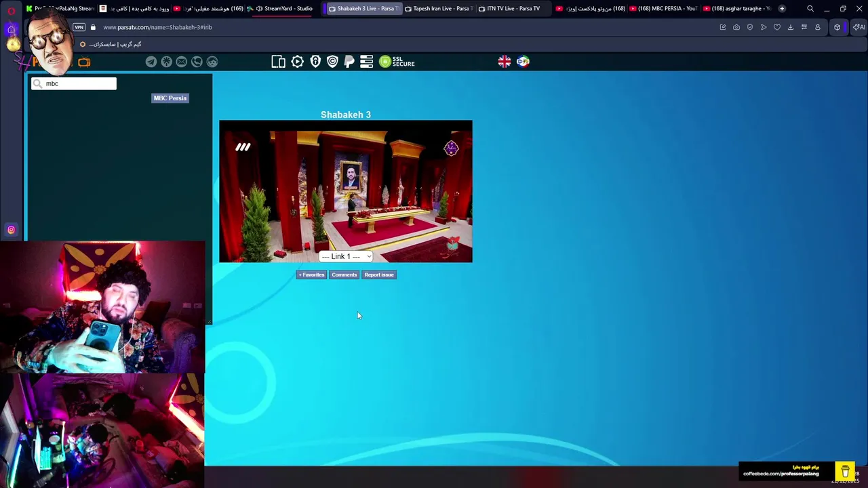The width and height of the screenshot is (868, 488).
Task: Click the bookmark bar Persian page entry
Action: pyautogui.click(x=111, y=44)
